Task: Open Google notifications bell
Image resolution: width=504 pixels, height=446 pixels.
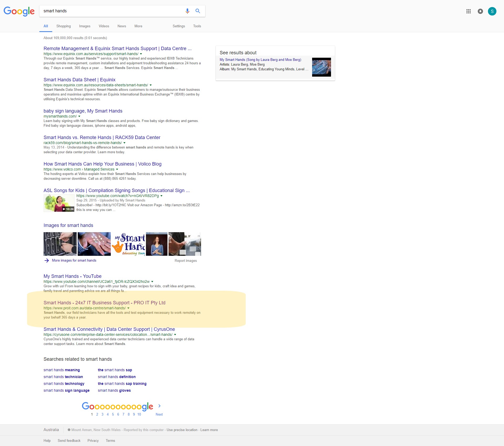Action: point(480,11)
